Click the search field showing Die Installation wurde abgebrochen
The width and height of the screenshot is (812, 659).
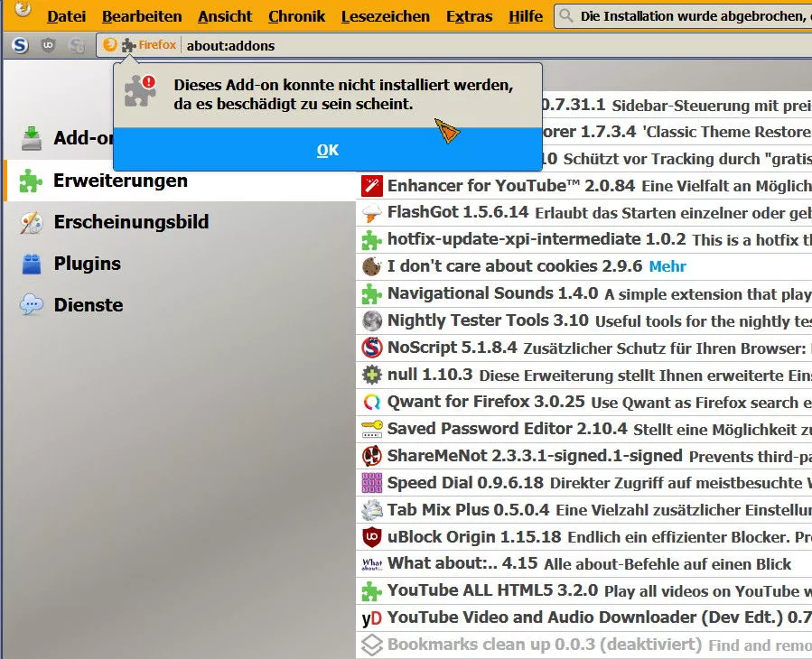pyautogui.click(x=684, y=16)
